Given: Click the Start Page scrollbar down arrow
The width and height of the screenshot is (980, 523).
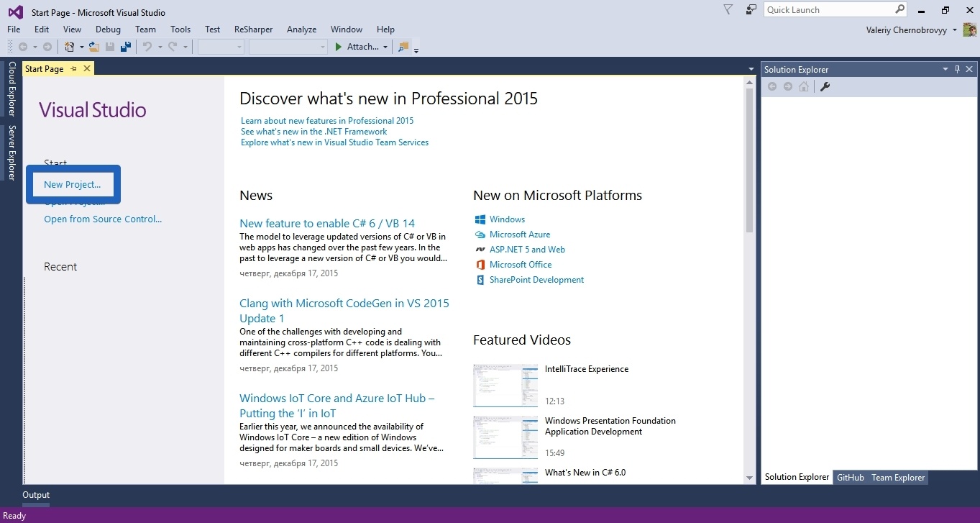Looking at the screenshot, I should pos(750,478).
